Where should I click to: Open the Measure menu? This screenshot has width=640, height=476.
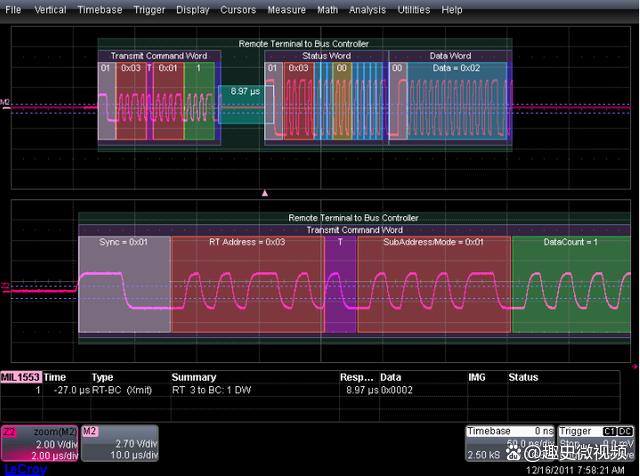[287, 10]
